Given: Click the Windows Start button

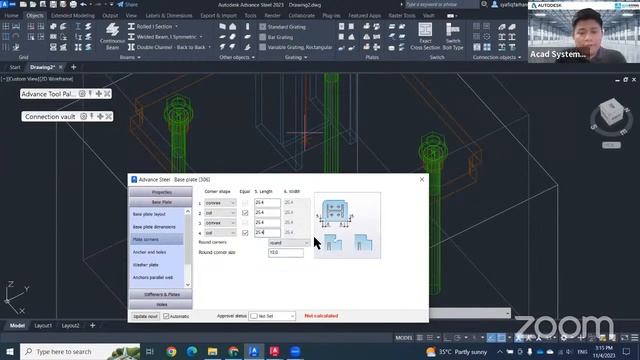Looking at the screenshot, I should point(10,351).
